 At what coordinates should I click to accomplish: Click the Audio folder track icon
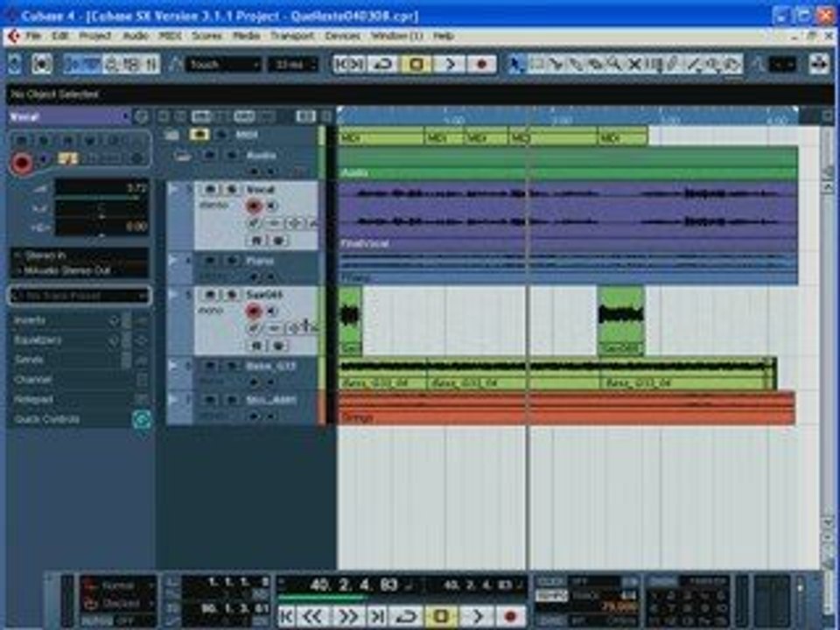pyautogui.click(x=182, y=156)
